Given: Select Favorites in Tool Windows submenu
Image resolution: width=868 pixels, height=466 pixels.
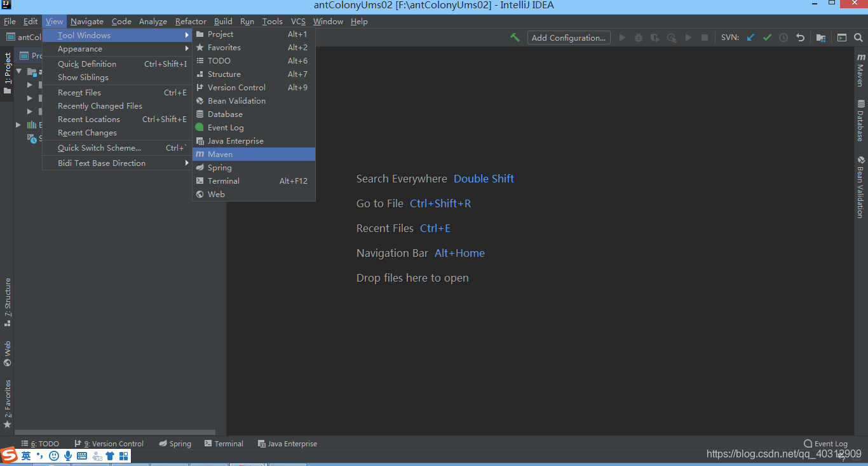Looking at the screenshot, I should [254, 48].
